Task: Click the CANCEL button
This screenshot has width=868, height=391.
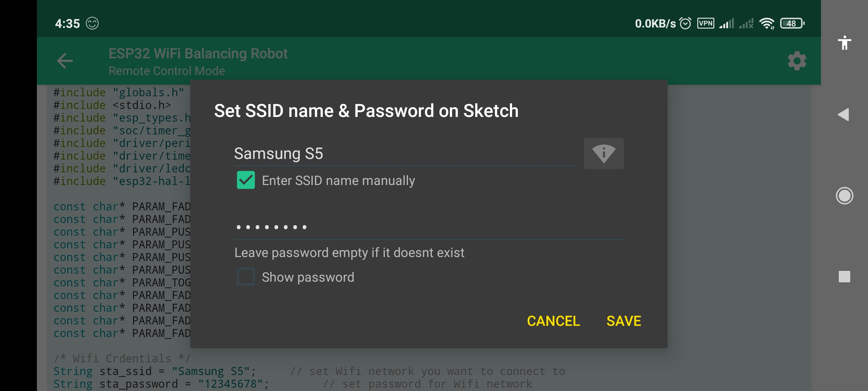Action: [553, 321]
